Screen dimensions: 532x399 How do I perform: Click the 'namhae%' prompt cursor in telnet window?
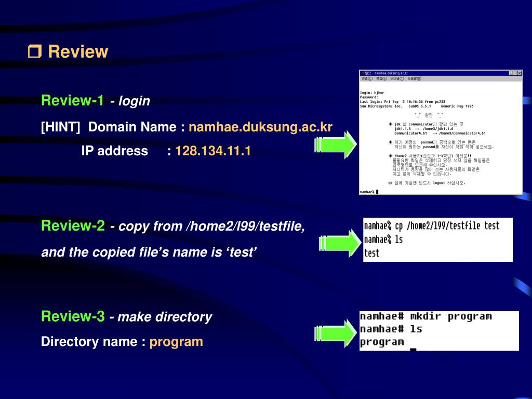[377, 192]
